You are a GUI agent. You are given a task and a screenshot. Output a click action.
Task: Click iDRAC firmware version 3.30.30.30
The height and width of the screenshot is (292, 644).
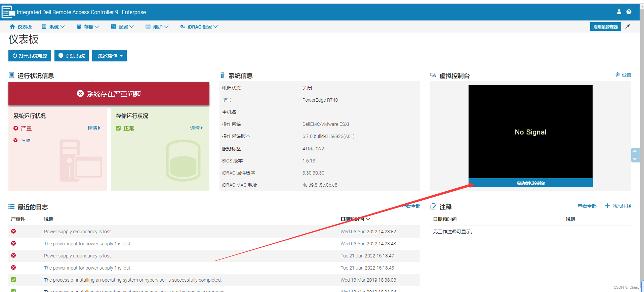[313, 173]
